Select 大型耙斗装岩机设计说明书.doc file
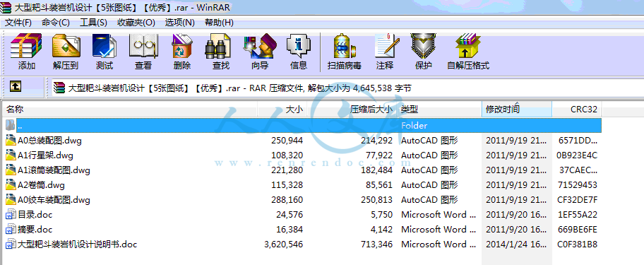This screenshot has height=265, width=644. [302, 245]
